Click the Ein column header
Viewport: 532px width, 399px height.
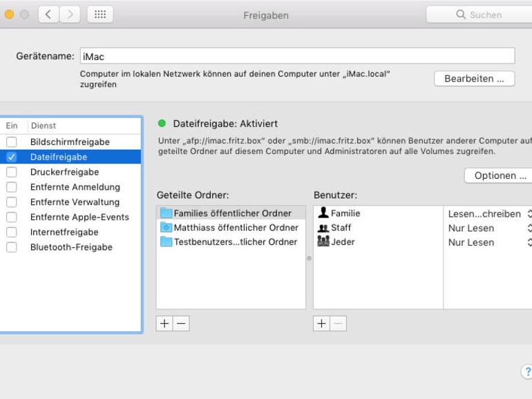(13, 126)
